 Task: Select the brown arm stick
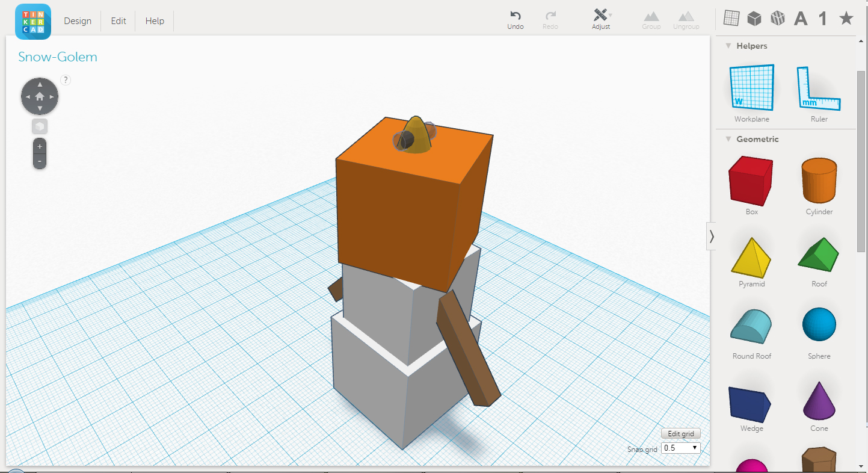tap(468, 349)
